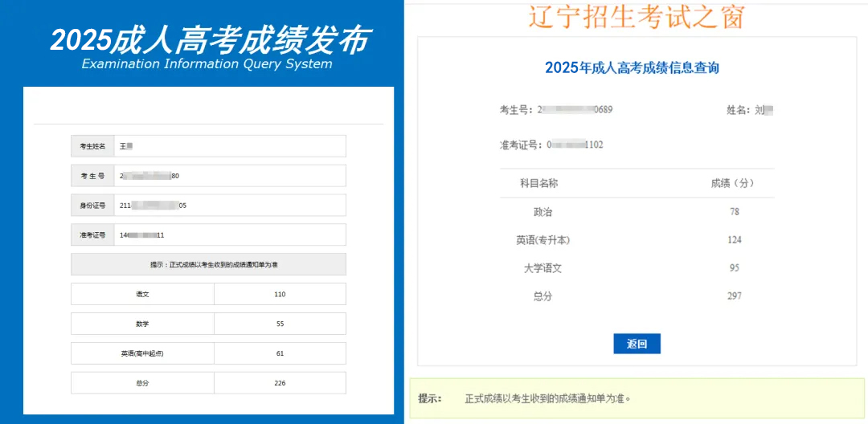Screen dimensions: 868x424
Task: Click the 科目名称 column header
Action: [538, 183]
